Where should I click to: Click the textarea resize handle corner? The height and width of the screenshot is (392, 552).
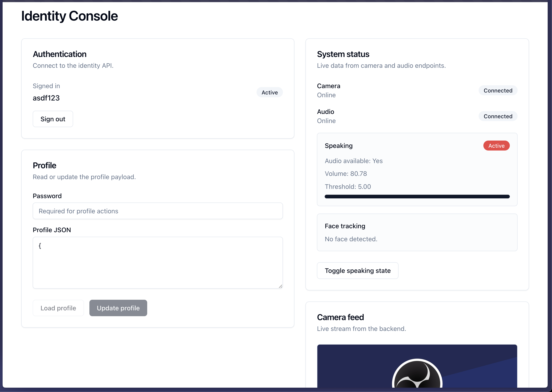pos(280,286)
